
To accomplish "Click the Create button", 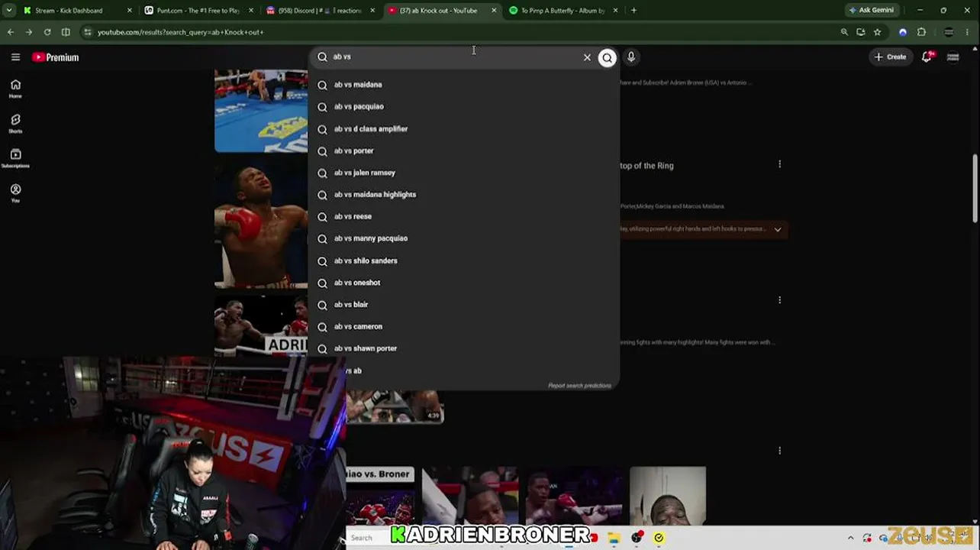I will click(891, 57).
